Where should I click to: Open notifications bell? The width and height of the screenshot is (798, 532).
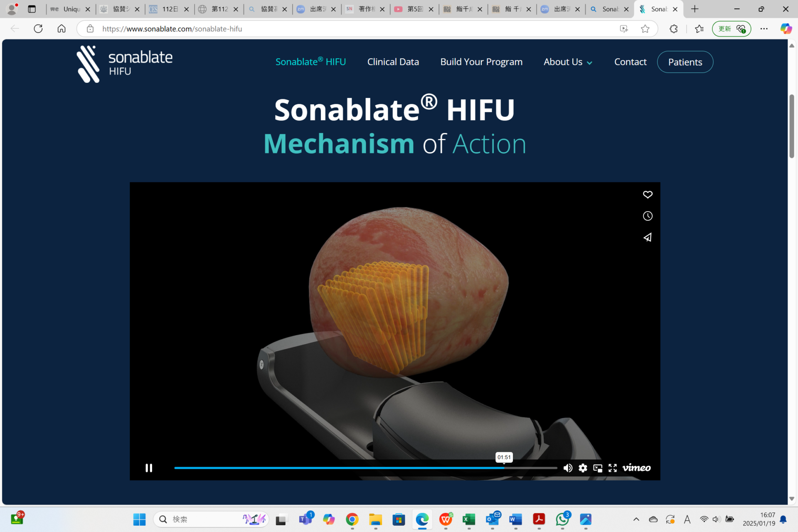pyautogui.click(x=783, y=519)
